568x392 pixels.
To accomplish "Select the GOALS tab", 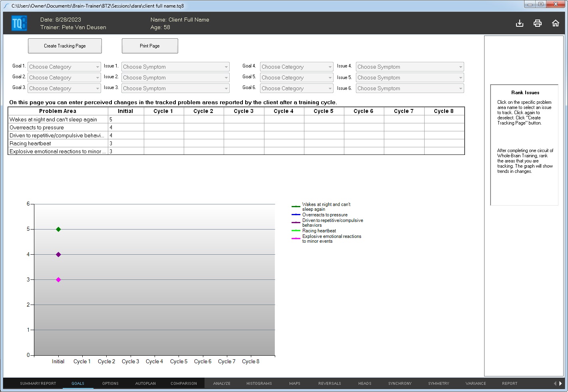I will [78, 383].
